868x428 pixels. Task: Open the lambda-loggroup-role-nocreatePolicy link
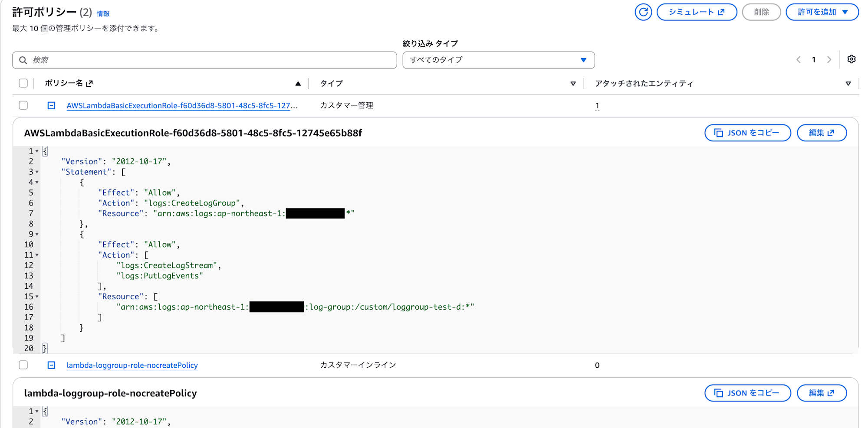(x=132, y=365)
